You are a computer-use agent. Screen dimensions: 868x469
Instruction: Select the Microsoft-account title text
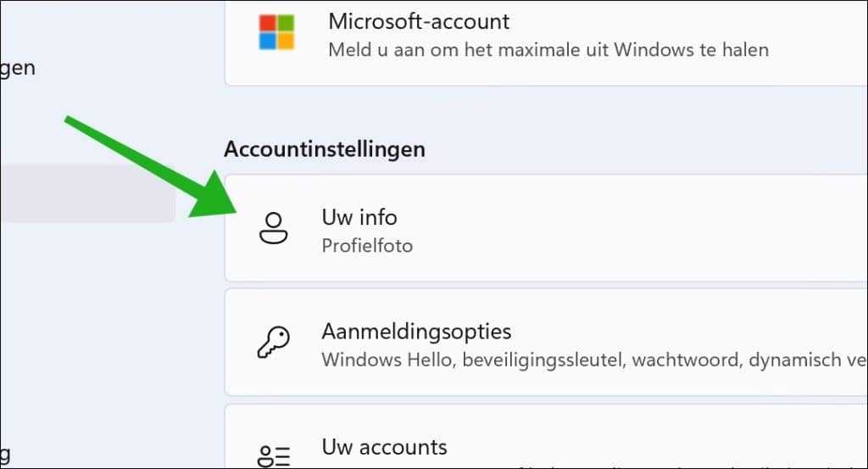[419, 21]
